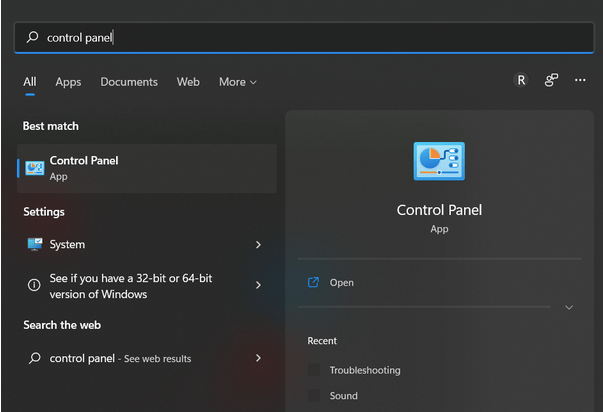
Task: Click the Recent heading
Action: (322, 341)
